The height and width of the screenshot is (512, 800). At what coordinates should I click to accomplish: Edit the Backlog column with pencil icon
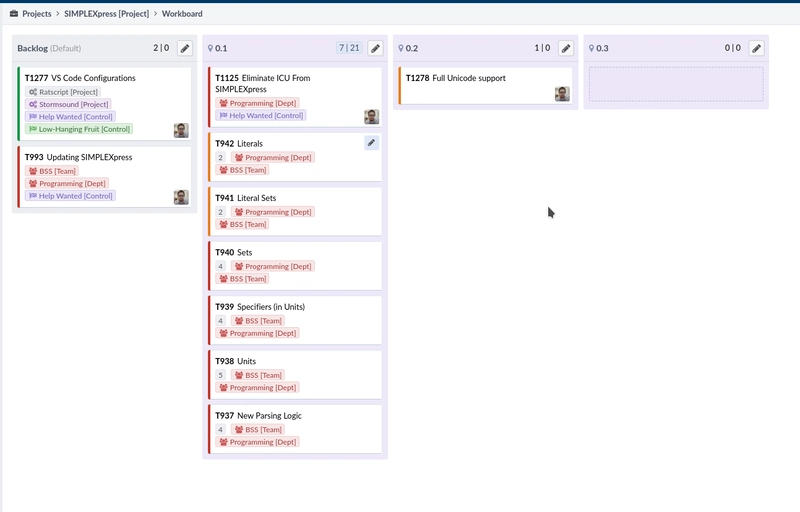click(x=185, y=48)
